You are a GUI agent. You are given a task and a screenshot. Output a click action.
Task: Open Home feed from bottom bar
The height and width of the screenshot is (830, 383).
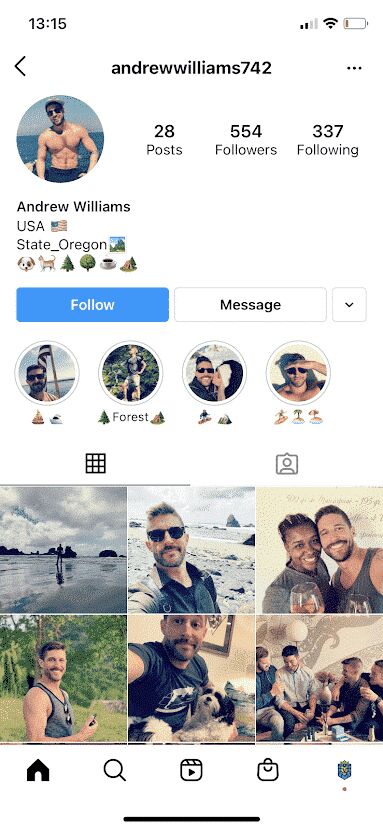38,770
